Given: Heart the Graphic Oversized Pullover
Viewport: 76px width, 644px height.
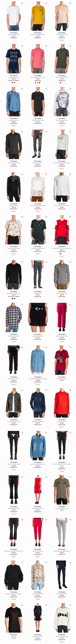Looking at the screenshot, I should (x=70, y=605).
